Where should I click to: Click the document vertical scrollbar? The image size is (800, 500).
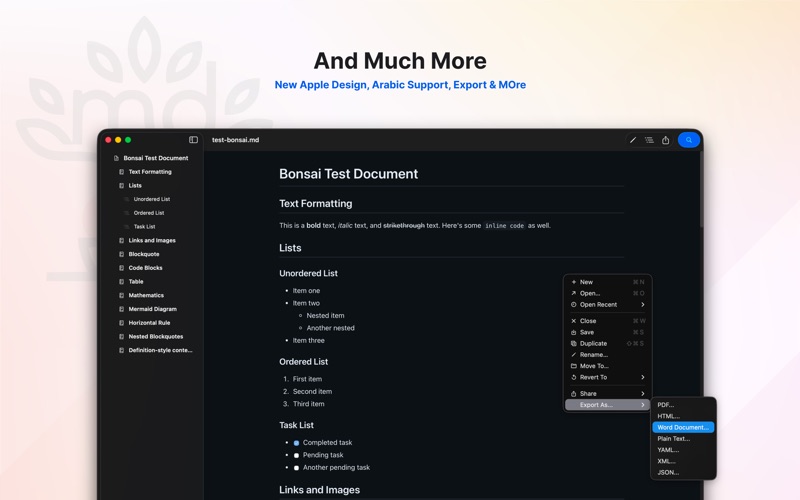(x=701, y=189)
